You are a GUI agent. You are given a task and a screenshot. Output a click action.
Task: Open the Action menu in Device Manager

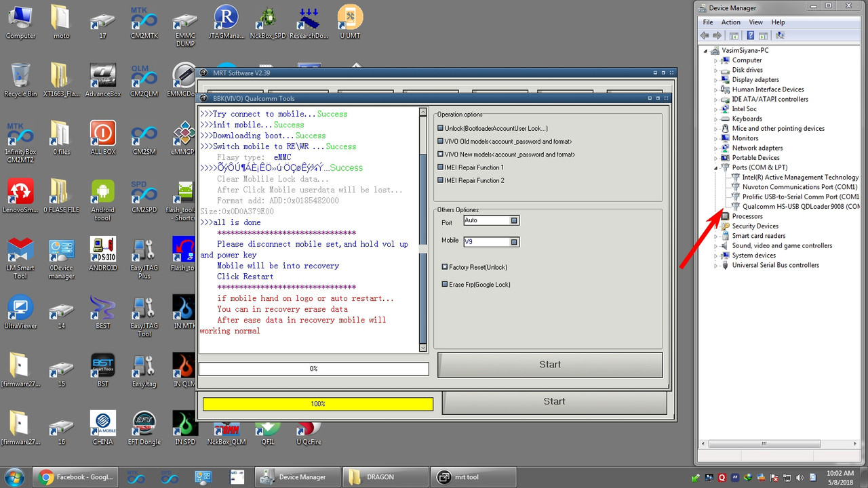730,22
